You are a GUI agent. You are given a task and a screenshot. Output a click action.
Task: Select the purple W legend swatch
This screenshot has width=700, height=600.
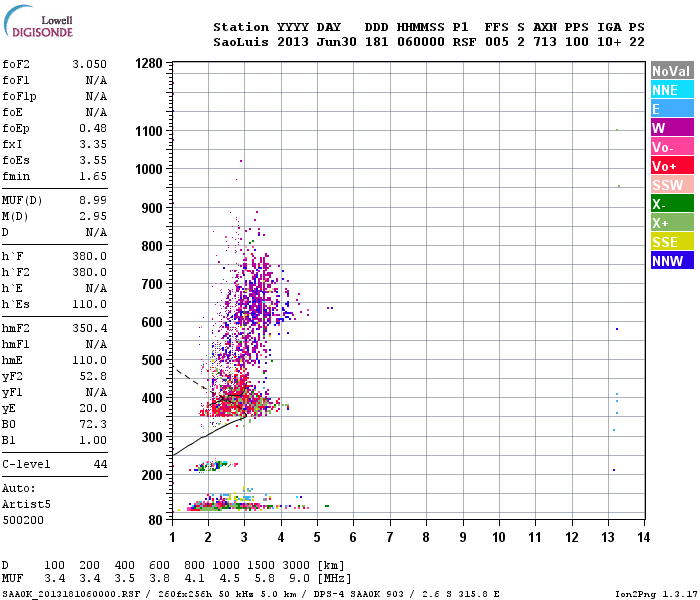[672, 128]
